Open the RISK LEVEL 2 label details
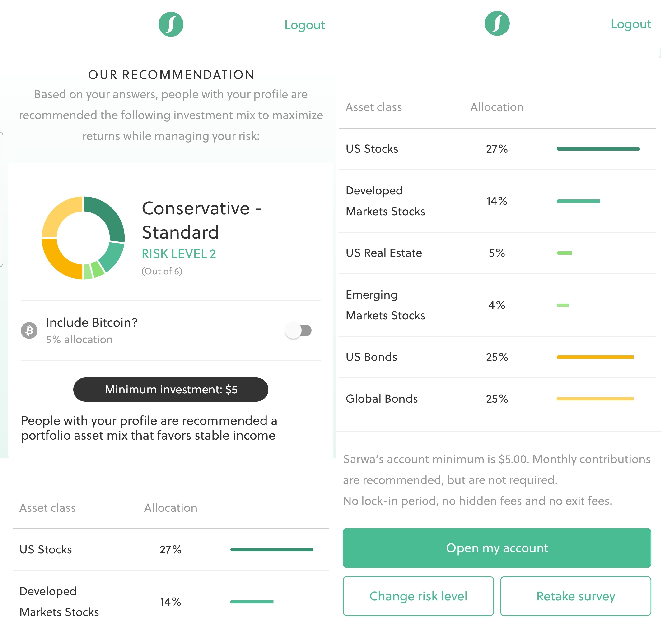This screenshot has width=672, height=626. pos(179,254)
